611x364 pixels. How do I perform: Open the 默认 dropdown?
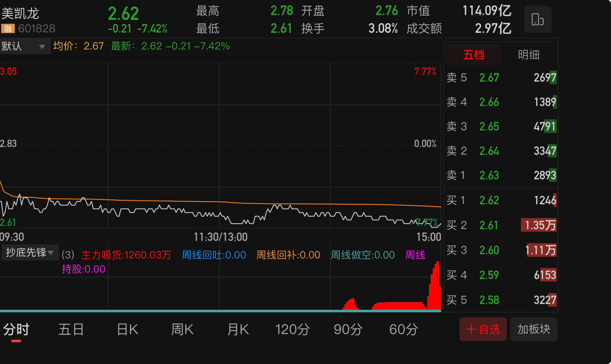click(x=24, y=46)
